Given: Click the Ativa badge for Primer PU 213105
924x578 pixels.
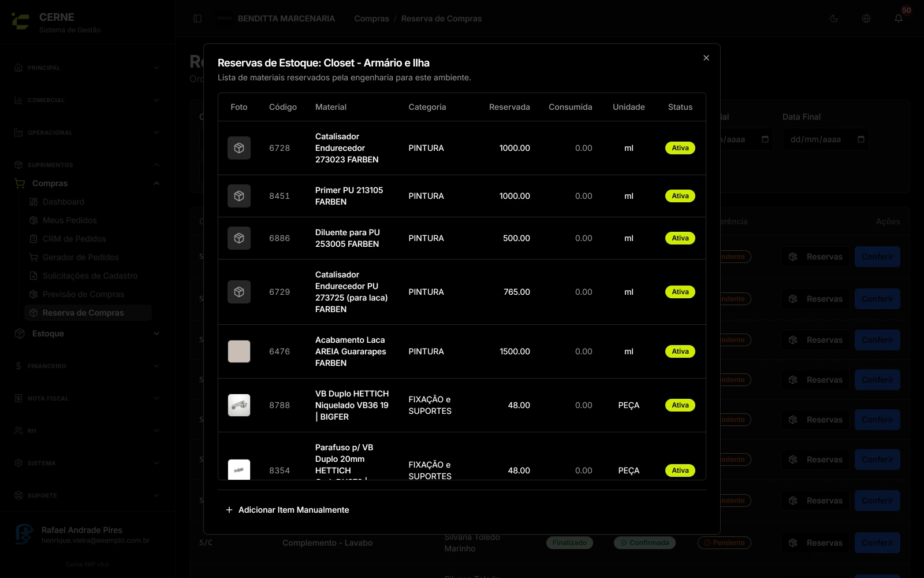Looking at the screenshot, I should pyautogui.click(x=680, y=196).
